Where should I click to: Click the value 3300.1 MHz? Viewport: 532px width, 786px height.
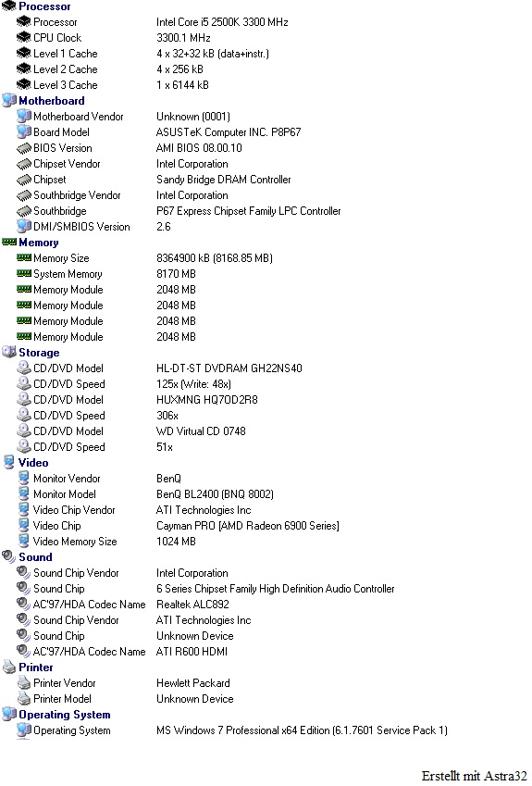click(183, 38)
